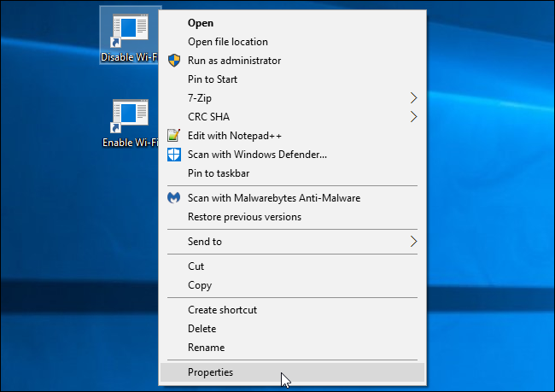Screen dimensions: 555x392
Task: Select Create shortcut
Action: 292,310
